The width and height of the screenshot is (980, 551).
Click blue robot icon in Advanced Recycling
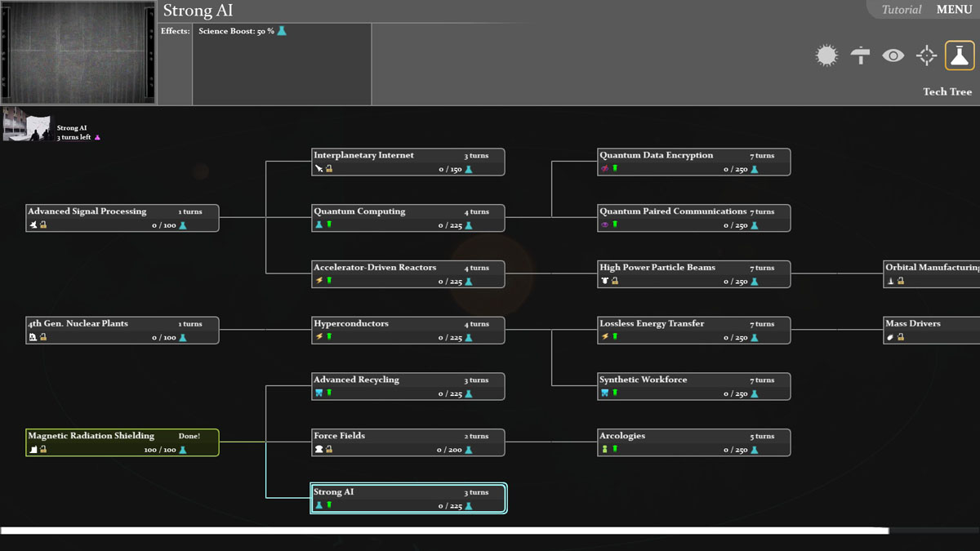pyautogui.click(x=319, y=393)
